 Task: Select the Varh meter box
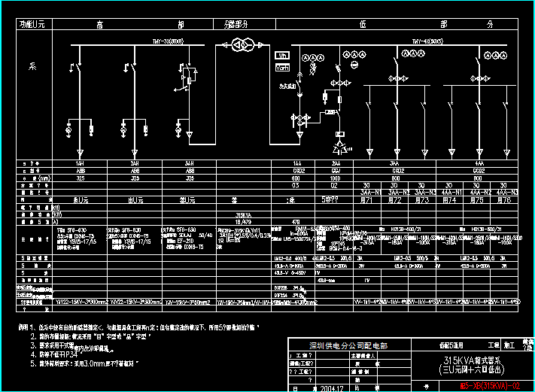pos(282,68)
